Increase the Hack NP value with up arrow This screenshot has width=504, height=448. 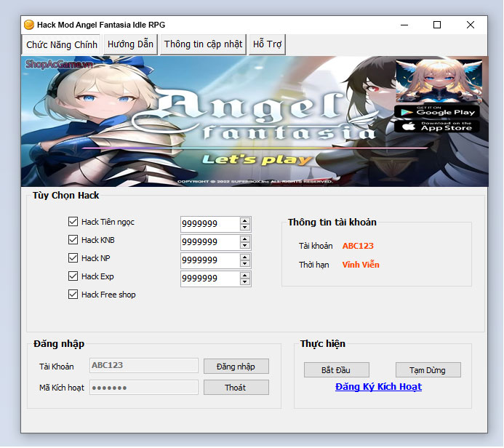click(245, 257)
